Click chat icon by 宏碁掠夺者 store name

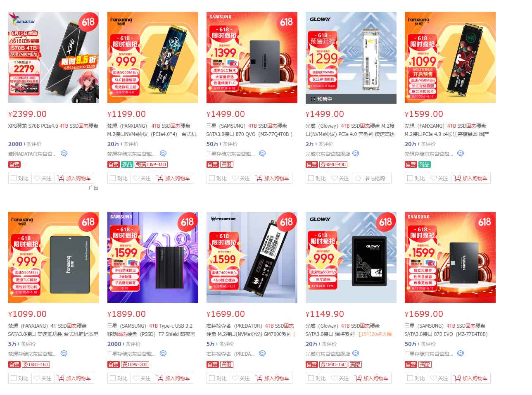click(x=262, y=353)
